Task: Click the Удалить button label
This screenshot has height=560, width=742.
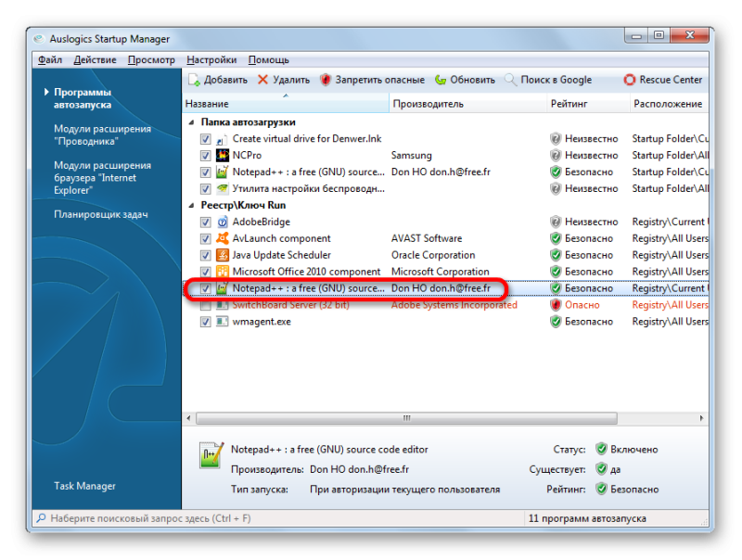Action: point(291,80)
